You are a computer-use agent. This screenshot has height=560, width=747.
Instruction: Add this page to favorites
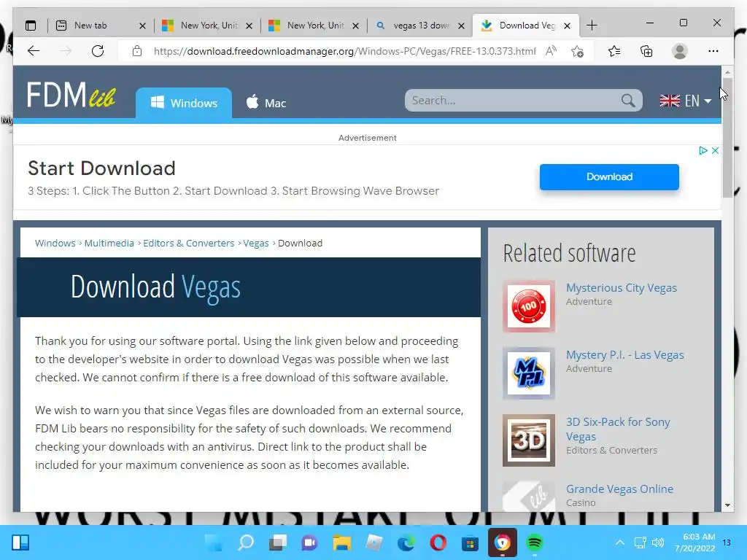point(578,51)
